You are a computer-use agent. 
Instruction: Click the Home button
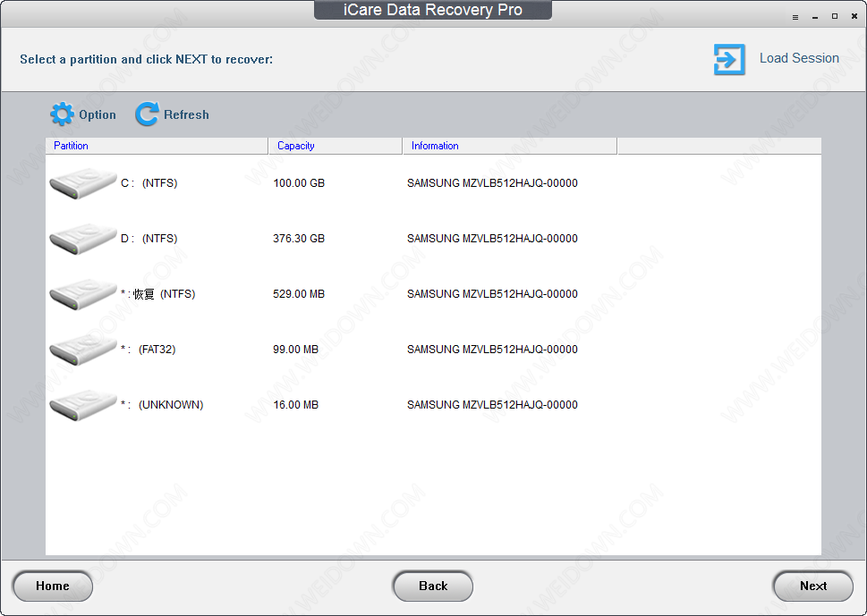pos(53,586)
